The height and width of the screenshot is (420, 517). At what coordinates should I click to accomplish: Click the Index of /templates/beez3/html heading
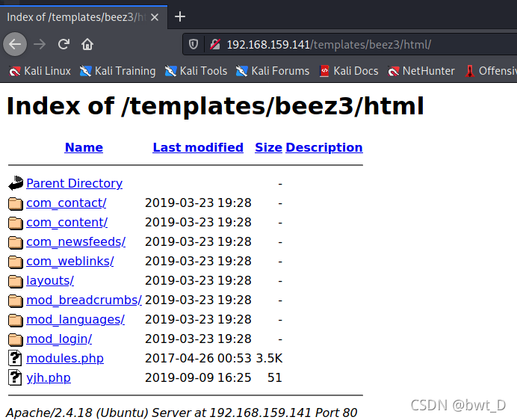(x=215, y=106)
